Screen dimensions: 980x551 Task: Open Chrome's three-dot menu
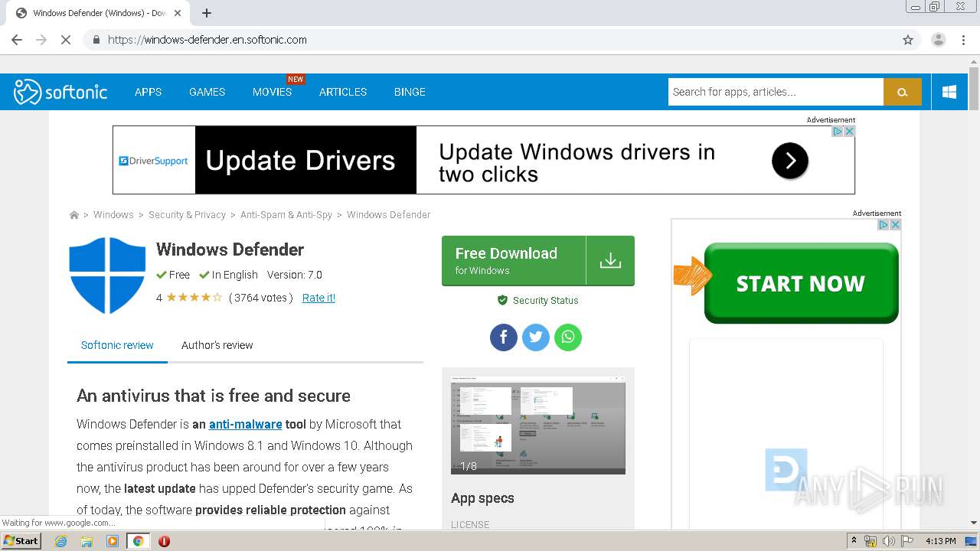click(x=964, y=40)
